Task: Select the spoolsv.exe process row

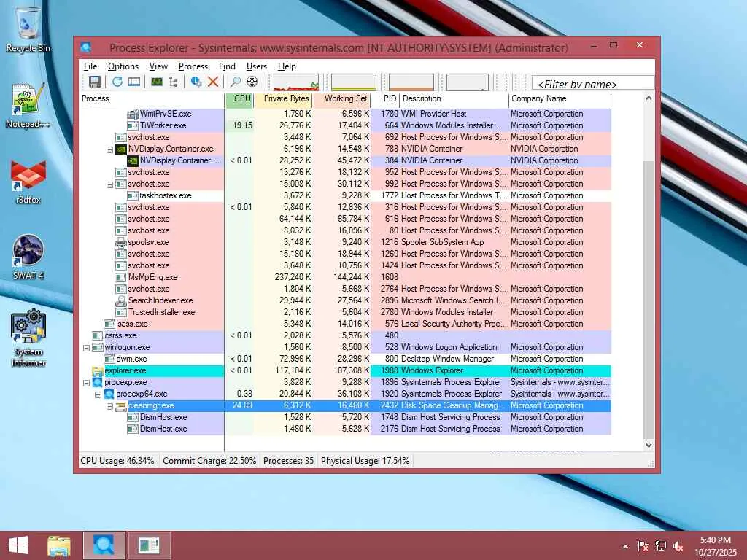Action: (x=345, y=242)
